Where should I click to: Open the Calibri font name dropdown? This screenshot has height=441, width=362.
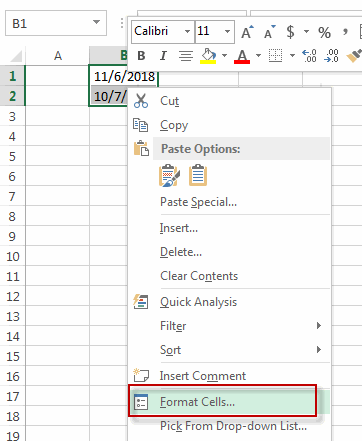(x=187, y=32)
